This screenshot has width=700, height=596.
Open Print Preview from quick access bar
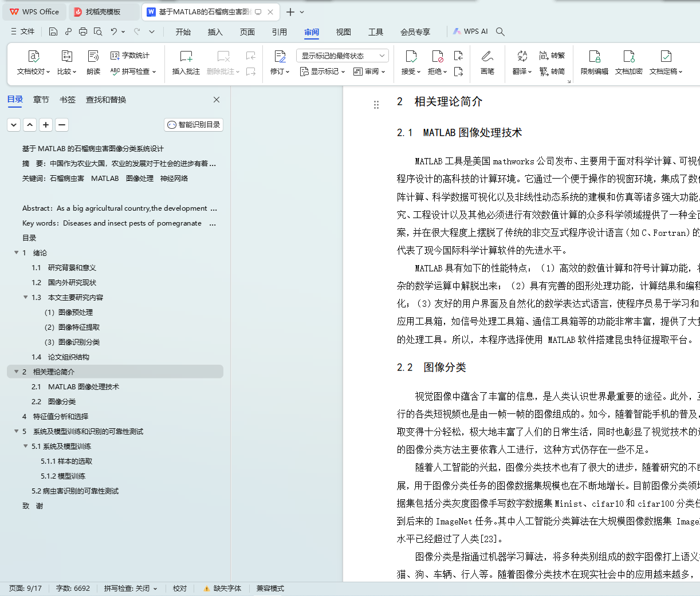[x=98, y=31]
